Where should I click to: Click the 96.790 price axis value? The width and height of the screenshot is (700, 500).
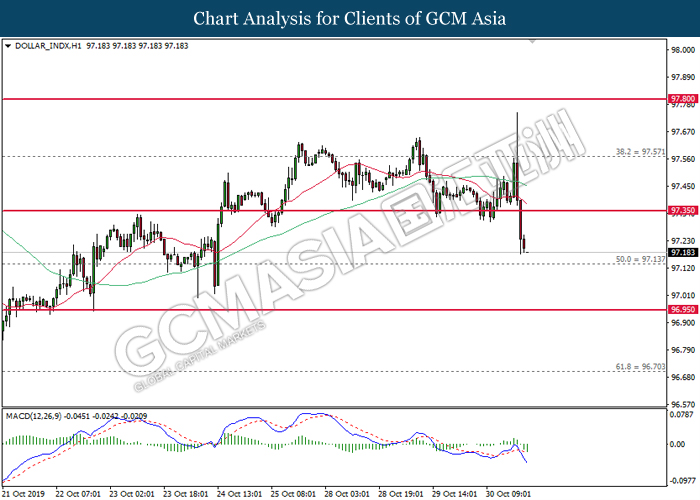683,350
